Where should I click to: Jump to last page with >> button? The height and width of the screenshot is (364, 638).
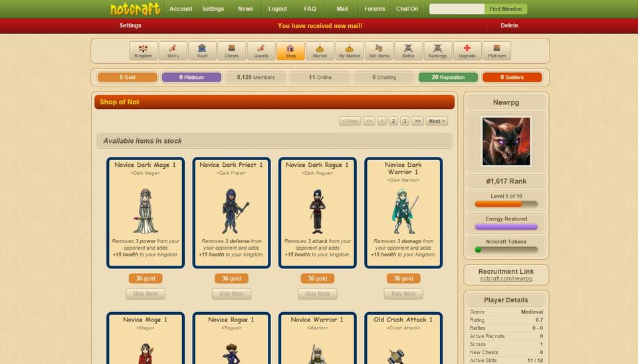pos(417,121)
